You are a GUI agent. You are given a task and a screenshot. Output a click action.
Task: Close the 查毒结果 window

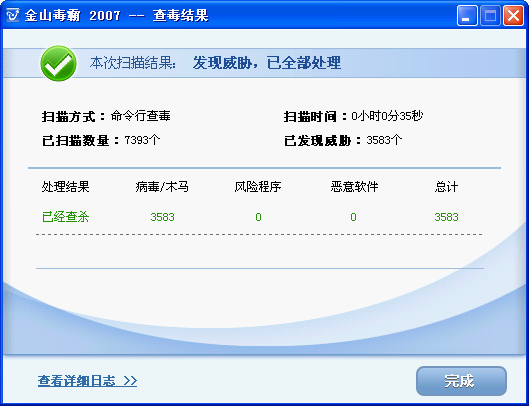coord(513,16)
